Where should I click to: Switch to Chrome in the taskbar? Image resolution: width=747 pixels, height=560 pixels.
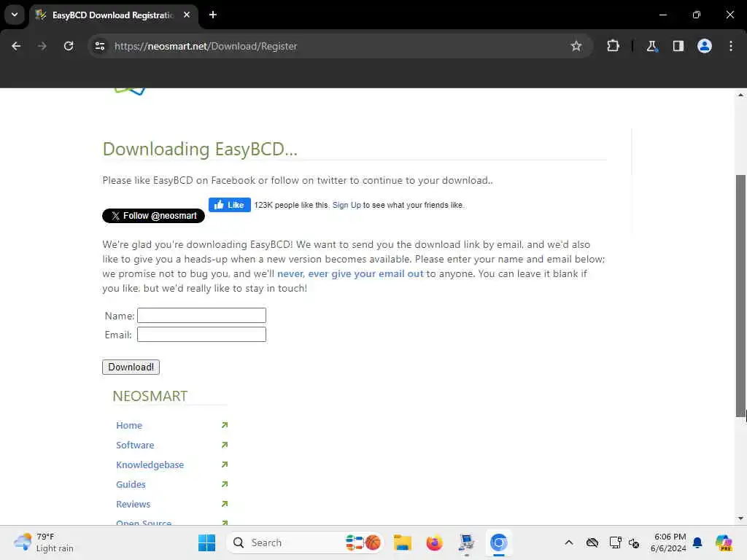pyautogui.click(x=498, y=542)
